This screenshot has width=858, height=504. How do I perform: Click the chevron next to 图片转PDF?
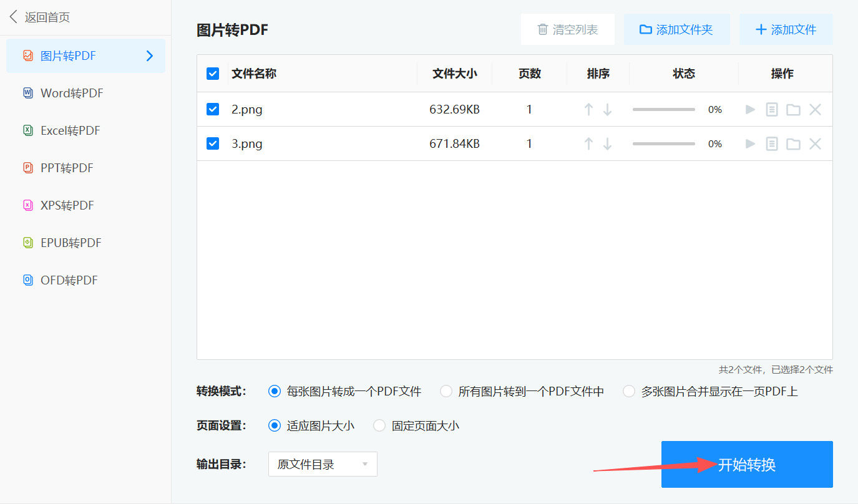(x=149, y=56)
